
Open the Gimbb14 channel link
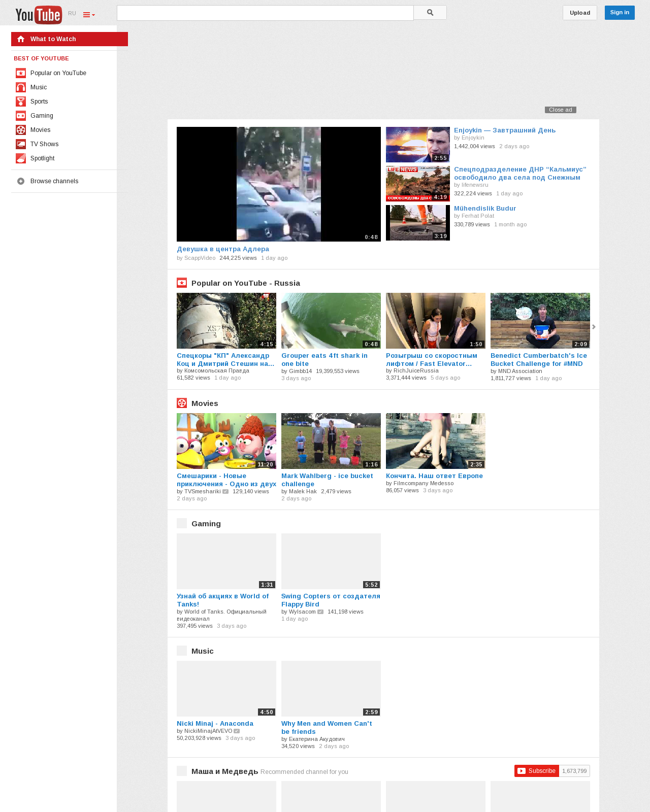(x=301, y=371)
